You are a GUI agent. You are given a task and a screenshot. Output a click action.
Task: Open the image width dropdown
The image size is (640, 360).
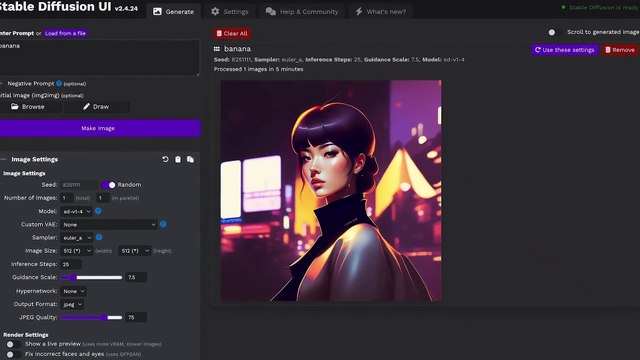pyautogui.click(x=77, y=251)
